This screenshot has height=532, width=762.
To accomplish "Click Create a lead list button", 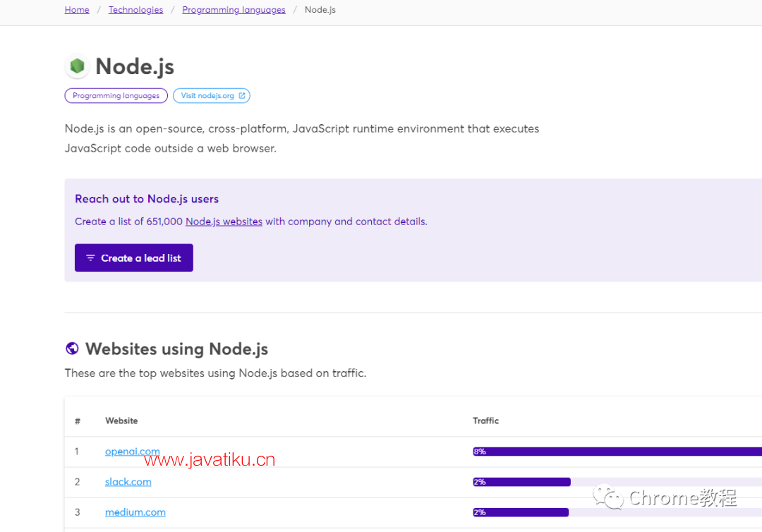I will tap(133, 258).
